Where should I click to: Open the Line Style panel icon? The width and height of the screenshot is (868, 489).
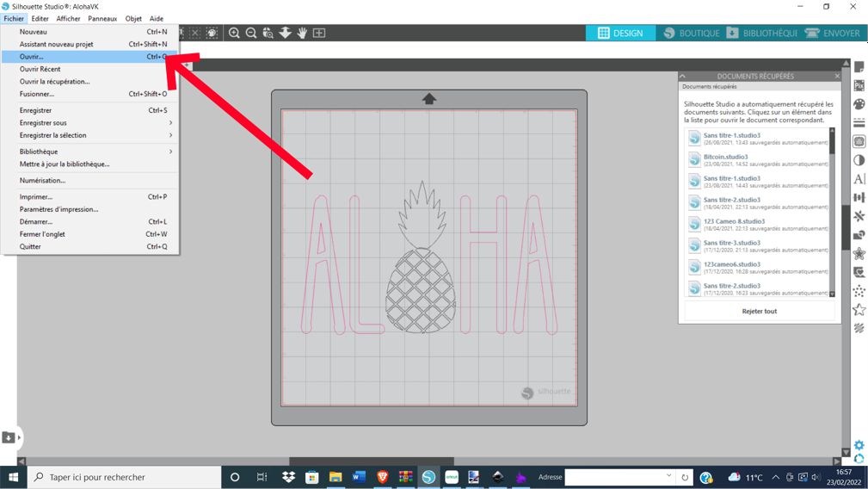point(859,122)
